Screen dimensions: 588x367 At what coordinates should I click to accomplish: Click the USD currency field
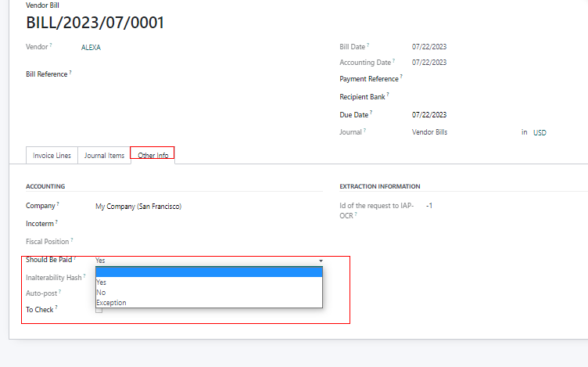540,133
